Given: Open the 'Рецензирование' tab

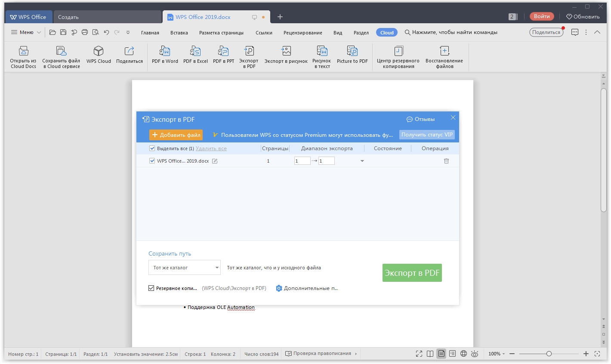Looking at the screenshot, I should tap(303, 33).
